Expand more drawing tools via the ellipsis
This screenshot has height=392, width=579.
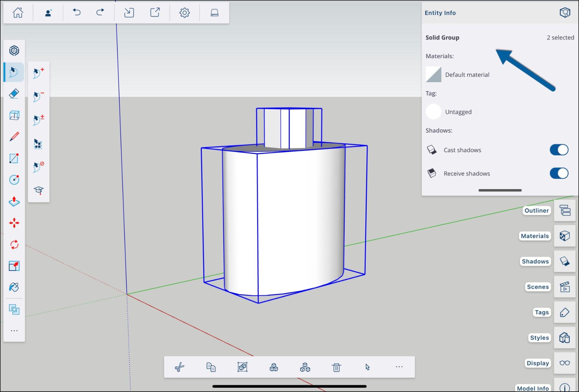[14, 330]
